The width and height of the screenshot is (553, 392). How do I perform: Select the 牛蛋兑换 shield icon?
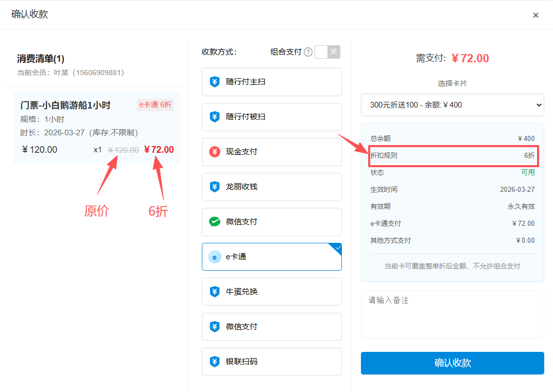click(215, 292)
